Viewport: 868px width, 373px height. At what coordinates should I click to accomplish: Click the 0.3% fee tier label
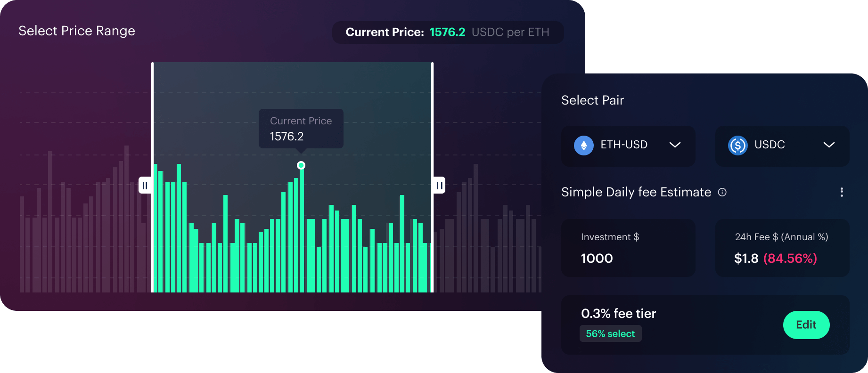[x=618, y=314]
